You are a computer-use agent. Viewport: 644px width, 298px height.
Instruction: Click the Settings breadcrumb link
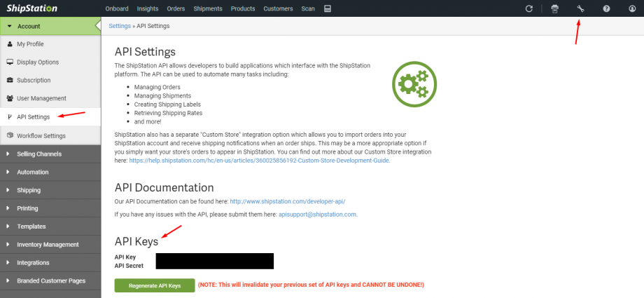pos(120,26)
